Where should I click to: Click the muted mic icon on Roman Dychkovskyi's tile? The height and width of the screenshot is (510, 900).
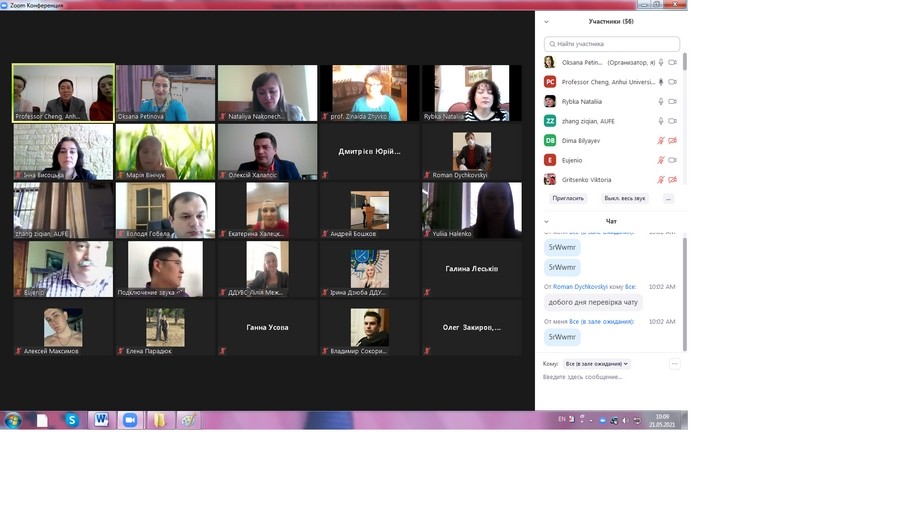pos(427,175)
